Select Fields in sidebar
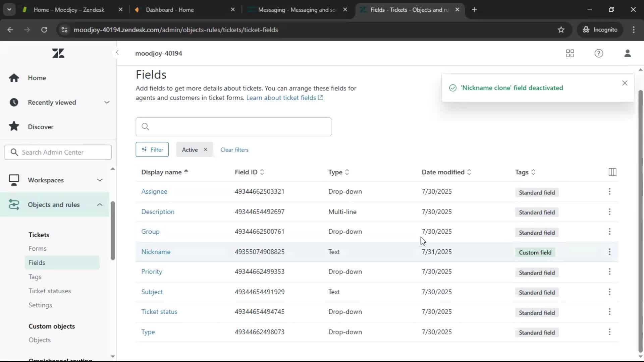Viewport: 644px width, 362px height. tap(62, 262)
